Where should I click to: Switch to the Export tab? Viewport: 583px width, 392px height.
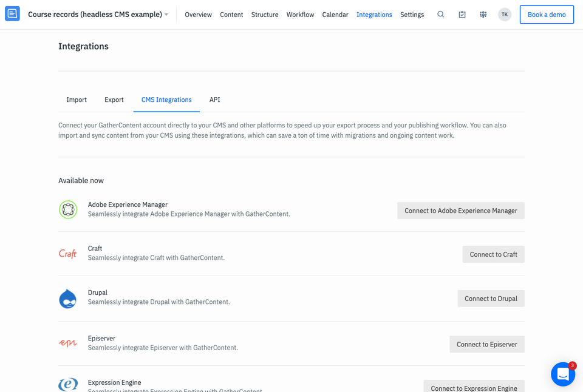(x=114, y=100)
